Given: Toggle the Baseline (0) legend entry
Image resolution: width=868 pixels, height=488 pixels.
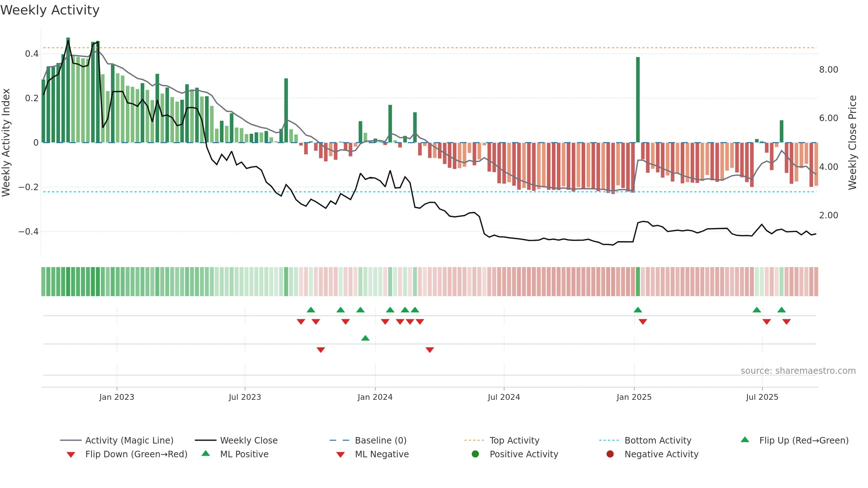Looking at the screenshot, I should tap(368, 440).
